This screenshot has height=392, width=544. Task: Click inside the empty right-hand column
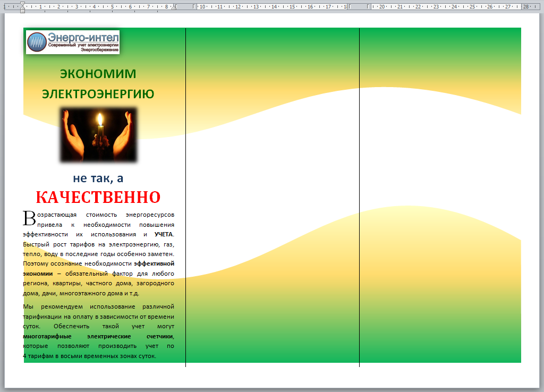click(441, 159)
